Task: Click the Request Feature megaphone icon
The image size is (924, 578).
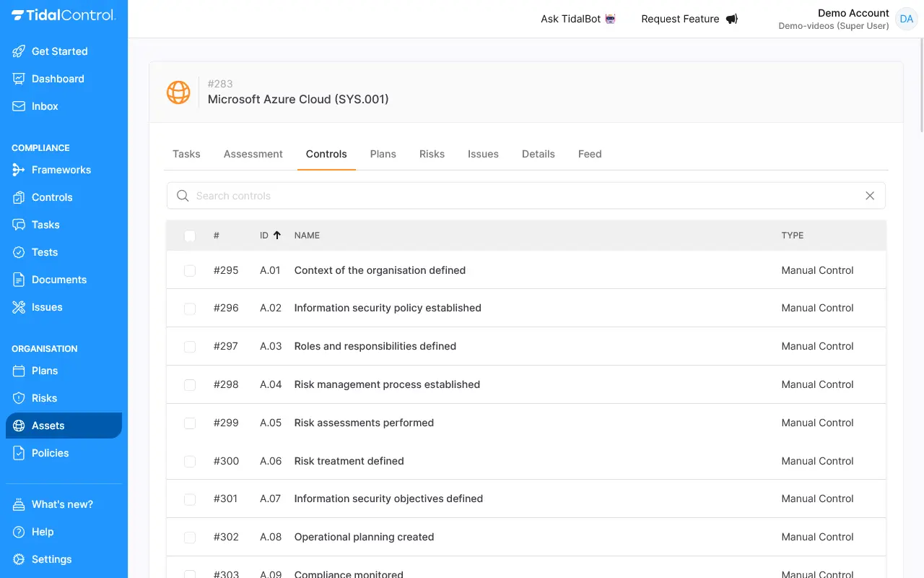Action: pyautogui.click(x=732, y=19)
